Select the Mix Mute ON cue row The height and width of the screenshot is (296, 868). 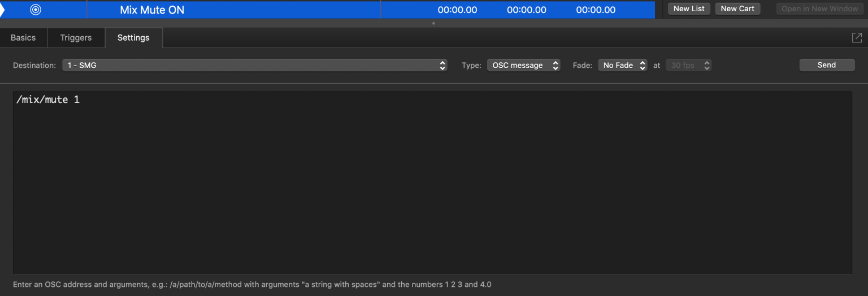[x=328, y=10]
